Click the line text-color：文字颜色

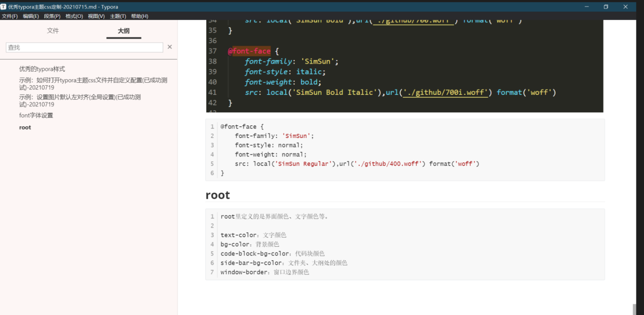[253, 235]
